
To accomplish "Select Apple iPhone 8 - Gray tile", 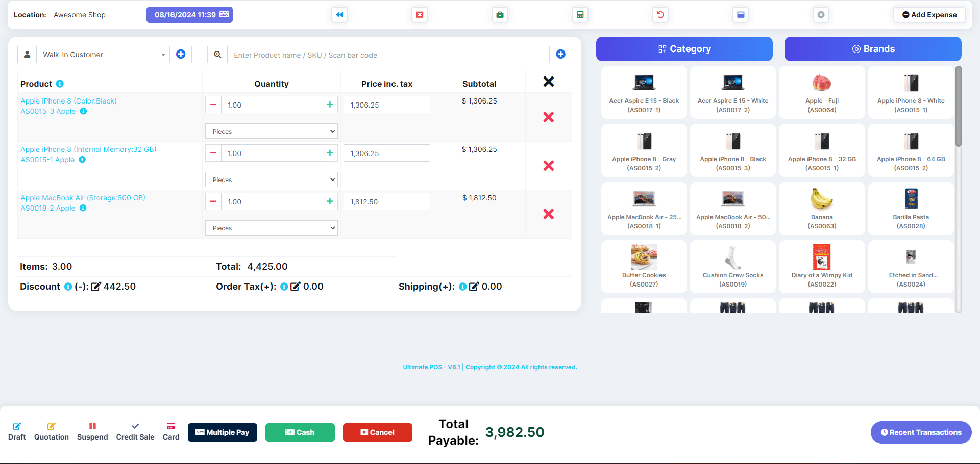I will pos(644,150).
